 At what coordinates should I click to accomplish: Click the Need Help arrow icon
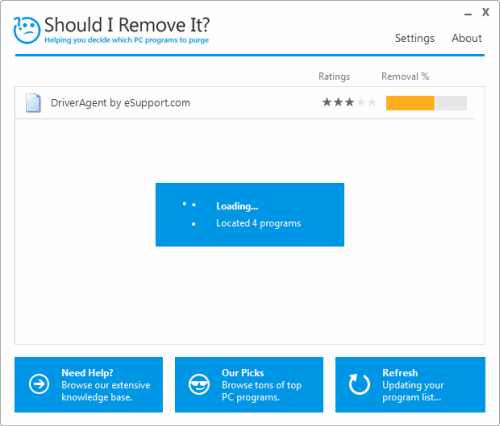39,384
